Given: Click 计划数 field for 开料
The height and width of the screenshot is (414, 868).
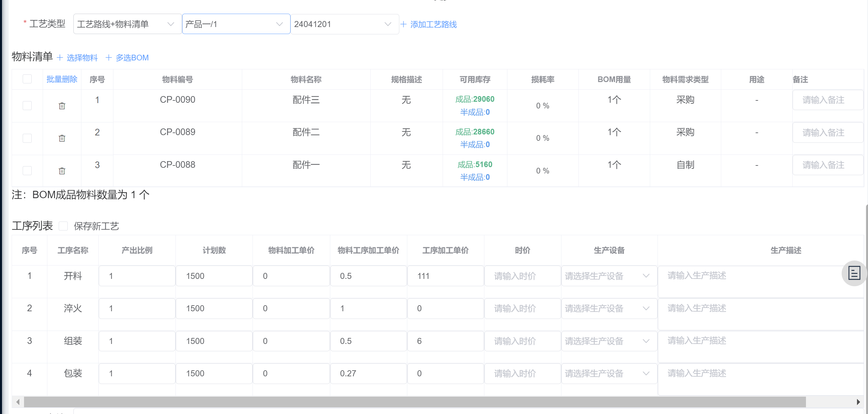Looking at the screenshot, I should [x=214, y=276].
